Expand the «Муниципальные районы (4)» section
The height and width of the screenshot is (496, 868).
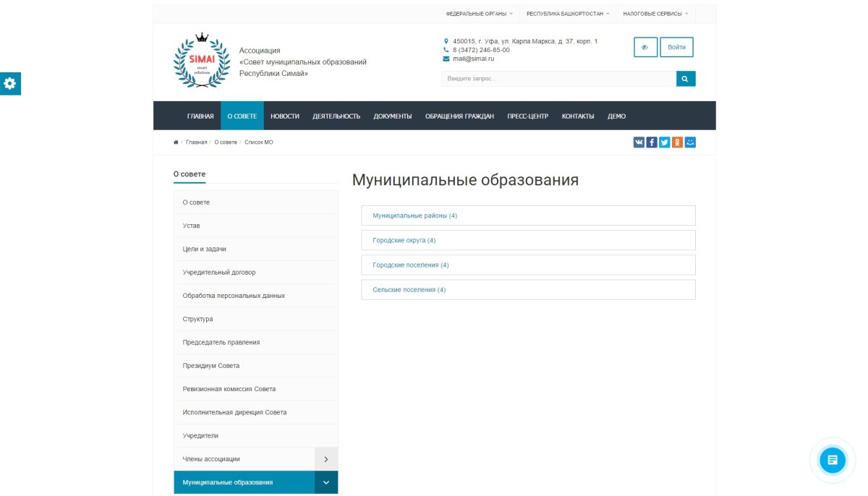(x=413, y=215)
